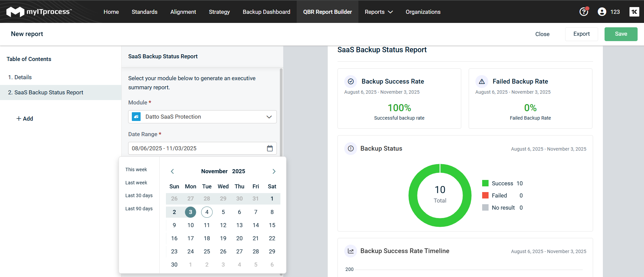644x277 pixels.
Task: Click the user profile avatar icon
Action: click(602, 12)
